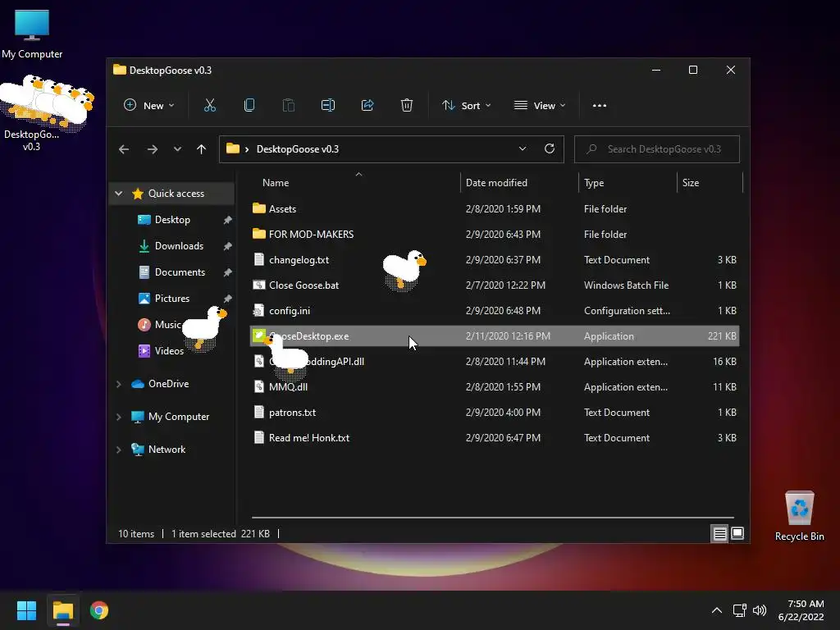Click the taskbar clock and date

(801, 610)
